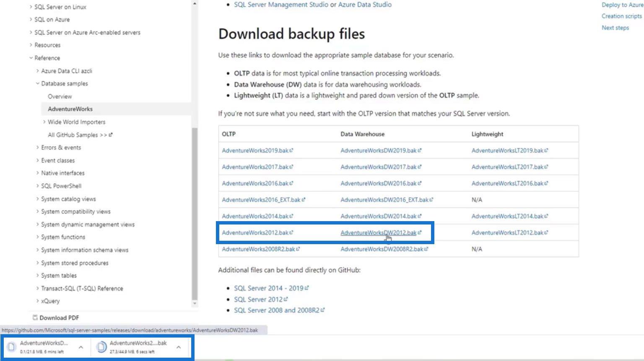
Task: Download AdventureWorksDW2012.bak
Action: 381,232
